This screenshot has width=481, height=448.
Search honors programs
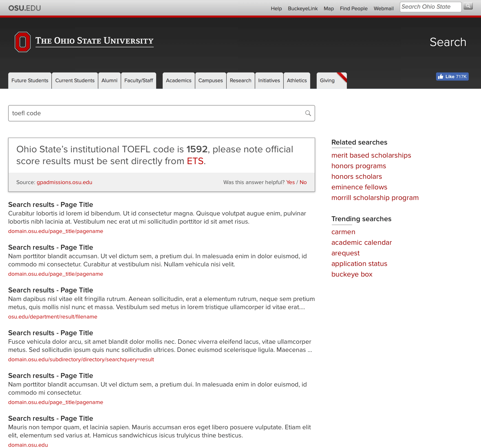[359, 166]
